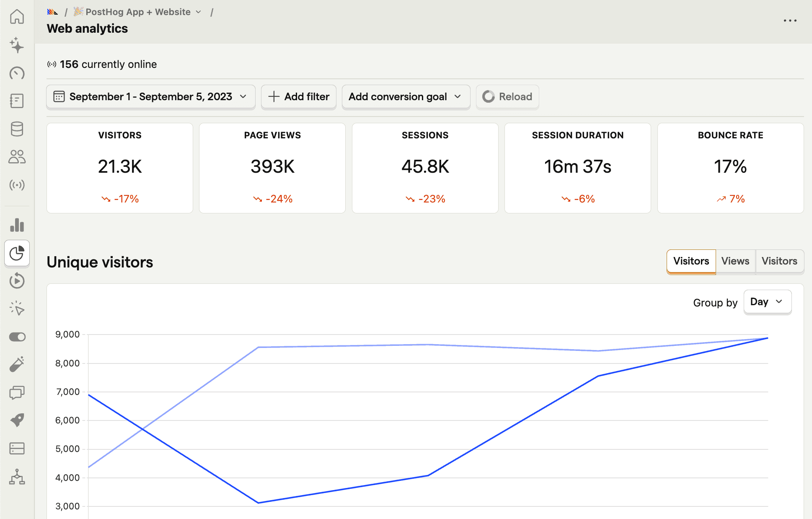Open the feature flags toggle icon
The height and width of the screenshot is (519, 812).
pos(17,337)
